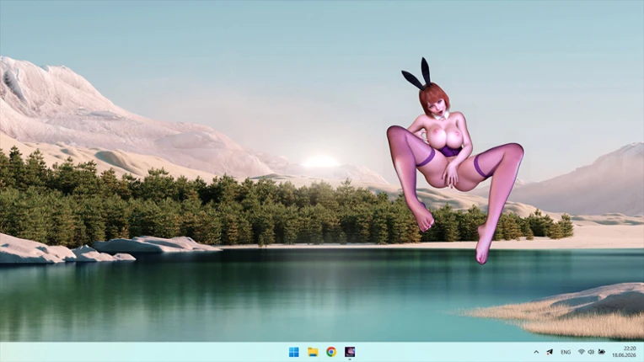Image resolution: width=644 pixels, height=362 pixels.
Task: Open Wi-Fi network settings in the tray
Action: coord(581,352)
